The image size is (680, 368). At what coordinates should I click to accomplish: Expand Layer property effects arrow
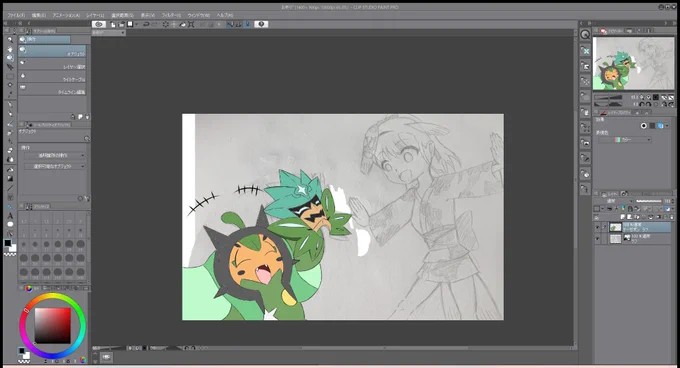[667, 126]
